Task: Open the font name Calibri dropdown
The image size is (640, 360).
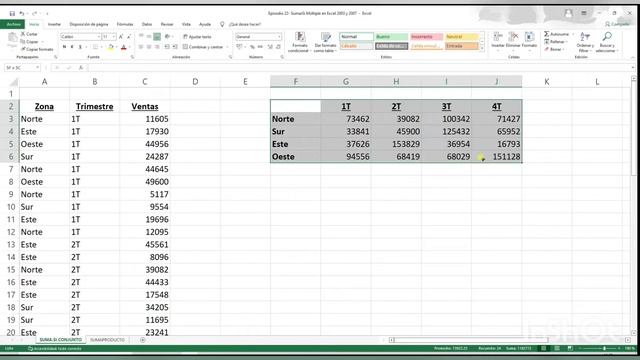Action: 98,37
